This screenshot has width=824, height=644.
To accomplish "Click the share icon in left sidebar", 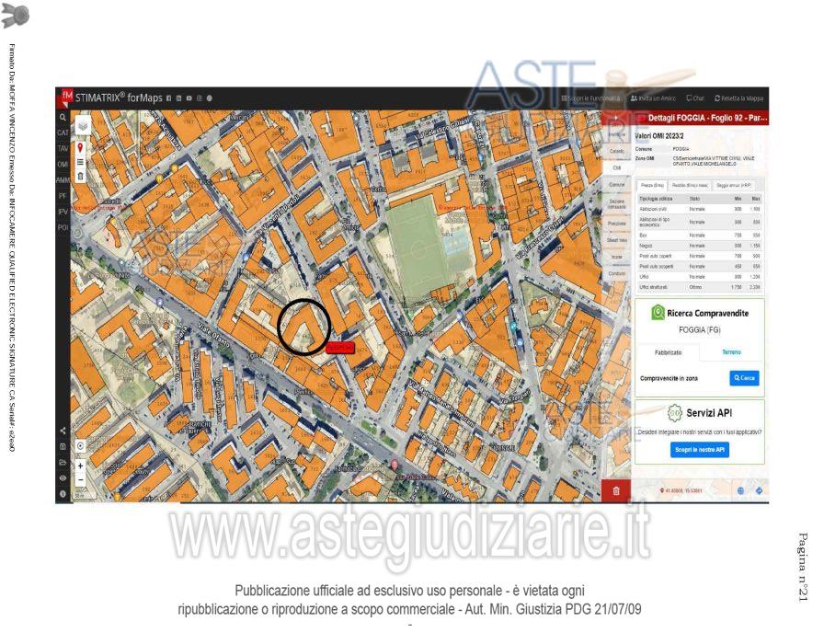I will pos(63,430).
